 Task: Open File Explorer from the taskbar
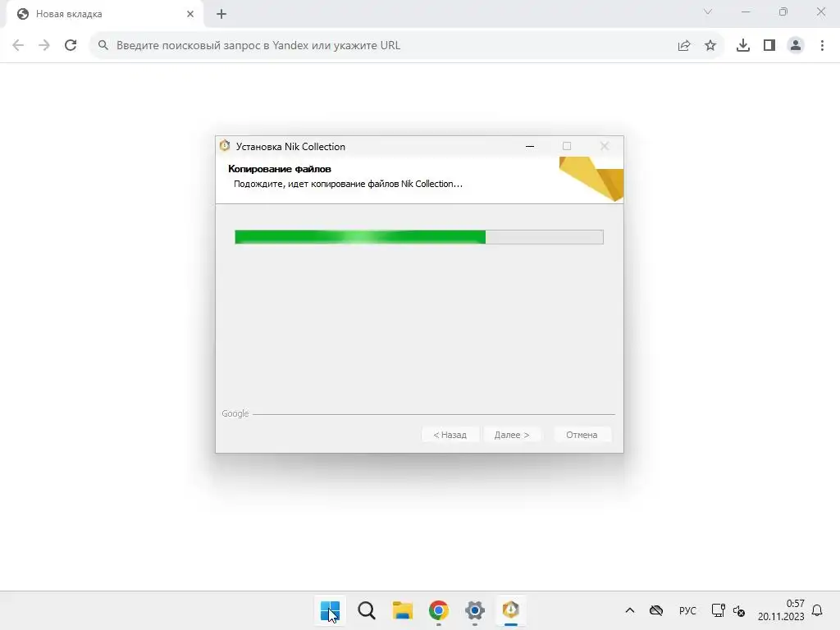click(402, 610)
